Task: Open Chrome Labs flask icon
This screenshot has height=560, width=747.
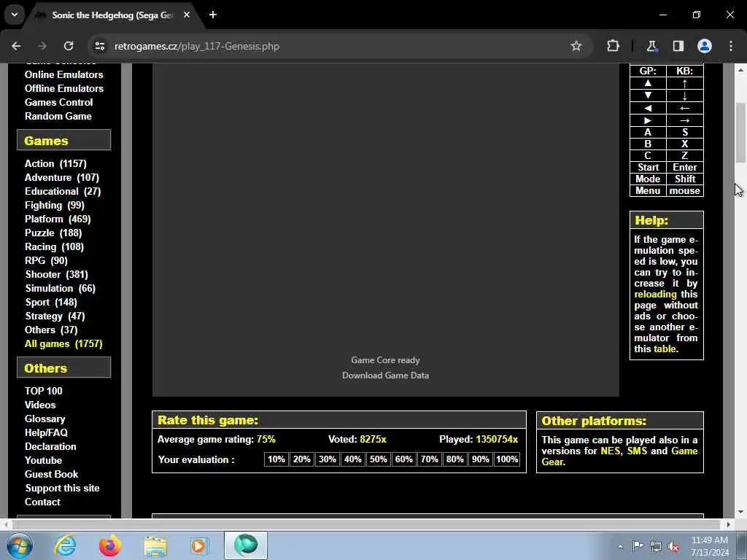Action: click(651, 46)
